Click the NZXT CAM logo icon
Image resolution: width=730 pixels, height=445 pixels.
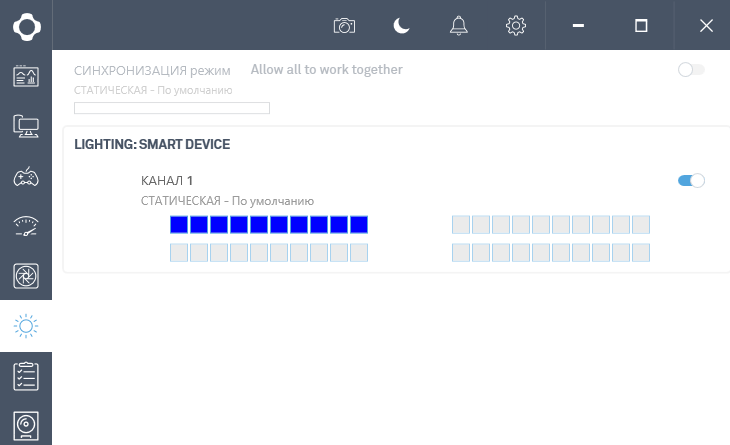pyautogui.click(x=26, y=25)
